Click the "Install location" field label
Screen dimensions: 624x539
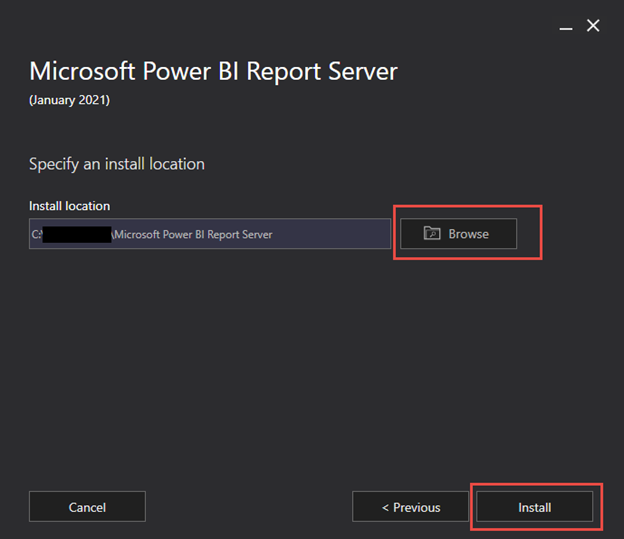(69, 206)
